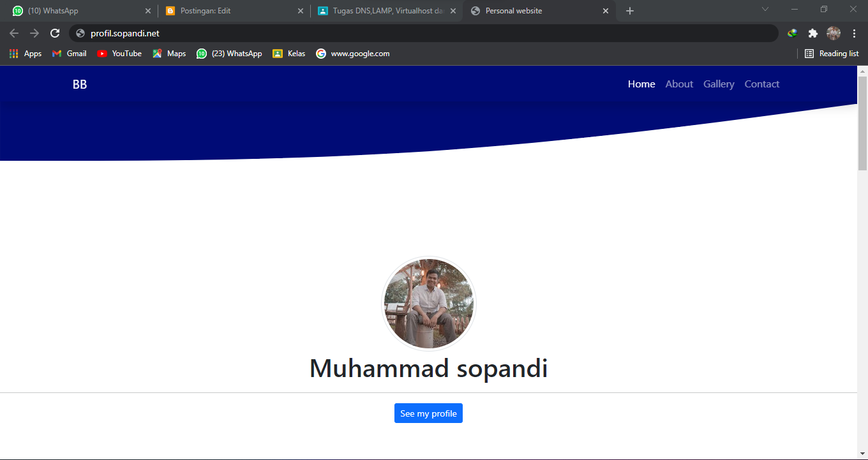Reload the current page
This screenshot has height=460, width=868.
[x=55, y=33]
